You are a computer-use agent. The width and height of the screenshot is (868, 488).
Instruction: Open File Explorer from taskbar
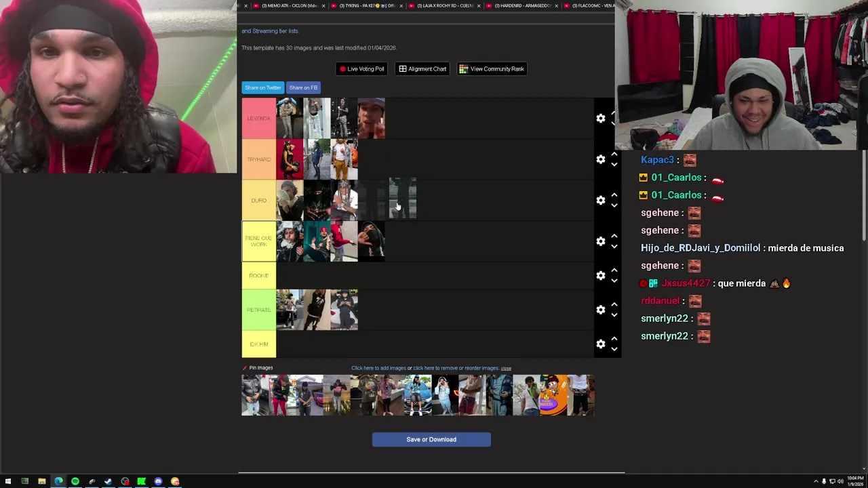41,481
